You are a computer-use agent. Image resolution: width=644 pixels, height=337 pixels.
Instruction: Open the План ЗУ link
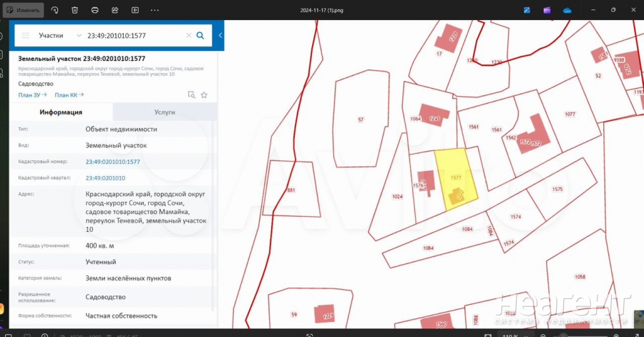pos(32,94)
